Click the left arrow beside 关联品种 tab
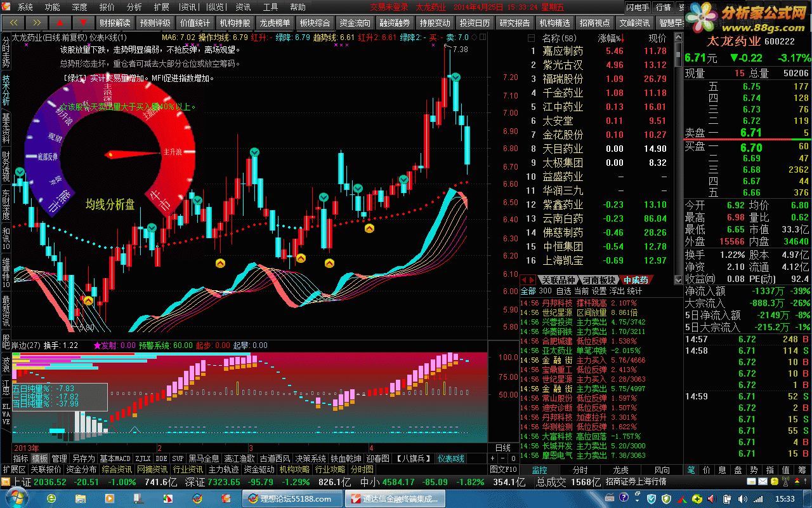Viewport: 812px width, 508px height. point(524,280)
